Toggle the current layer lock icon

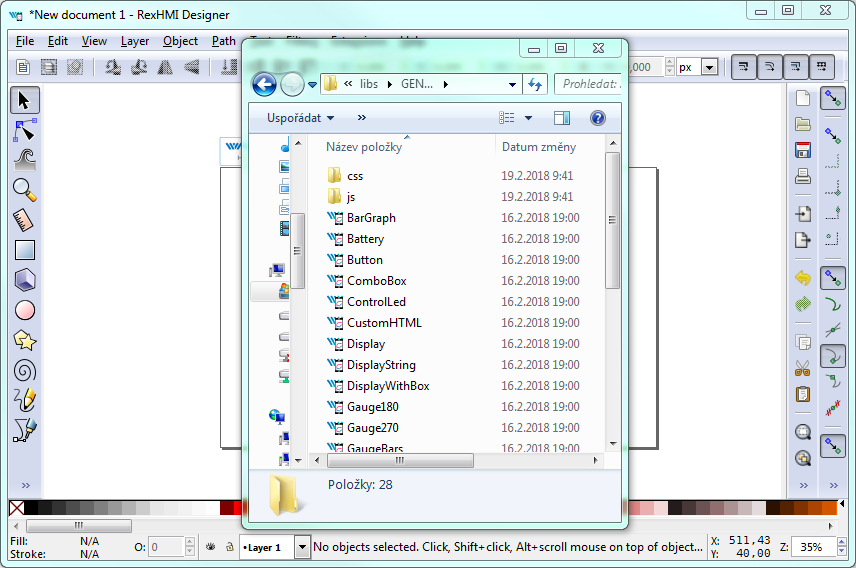click(x=229, y=547)
